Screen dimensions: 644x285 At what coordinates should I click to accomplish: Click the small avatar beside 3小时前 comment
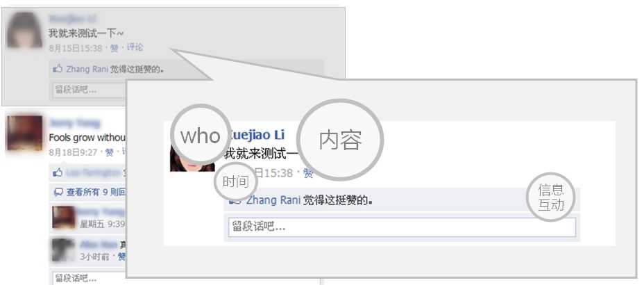click(x=64, y=250)
